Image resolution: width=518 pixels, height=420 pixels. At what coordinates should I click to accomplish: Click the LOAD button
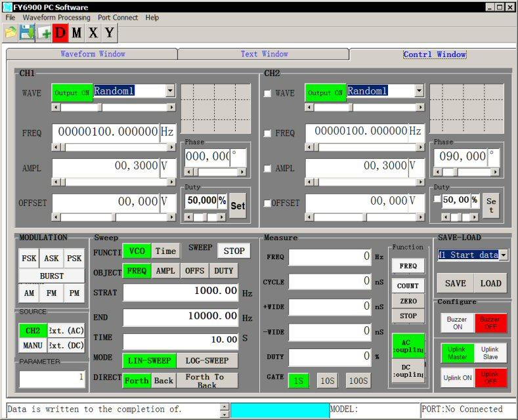tap(490, 283)
